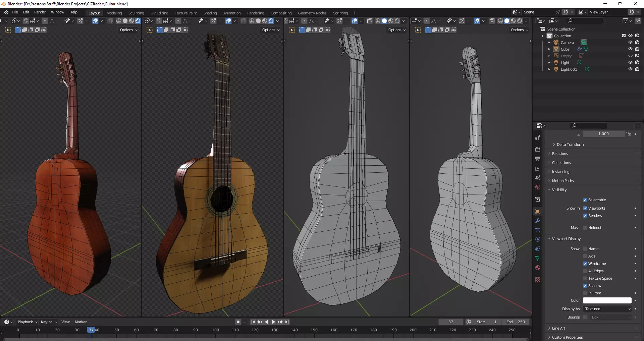Viewport: 644px width, 341px height.
Task: Enable the All Edges checkbox
Action: coord(585,271)
